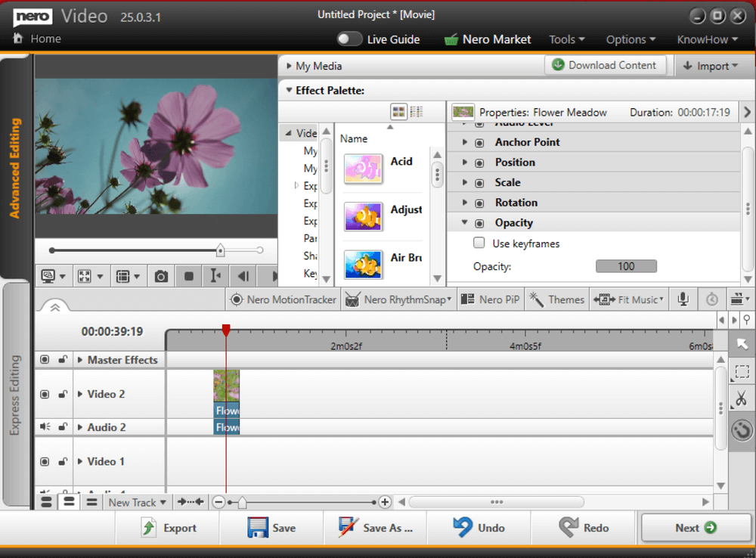Switch Effect Palette to list view

point(416,112)
